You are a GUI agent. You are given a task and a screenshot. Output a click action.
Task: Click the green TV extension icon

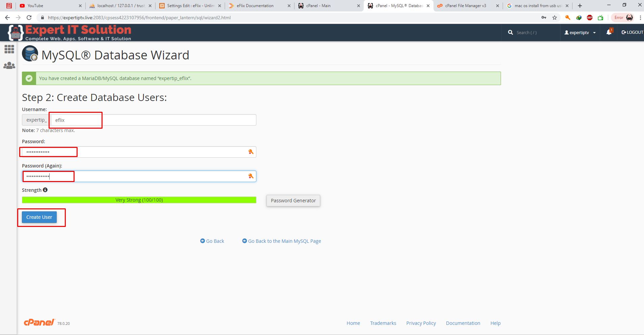tap(600, 18)
